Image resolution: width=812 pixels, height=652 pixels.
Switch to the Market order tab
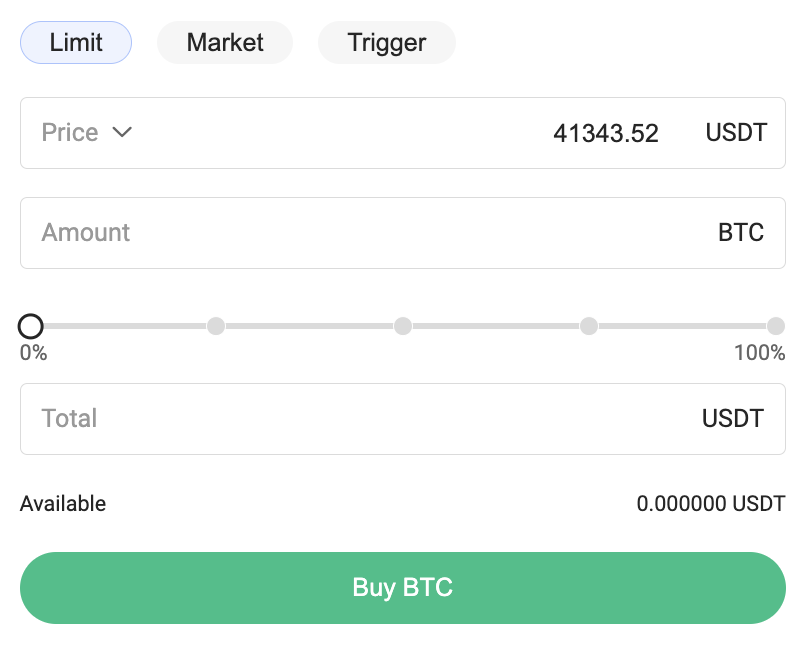[225, 43]
